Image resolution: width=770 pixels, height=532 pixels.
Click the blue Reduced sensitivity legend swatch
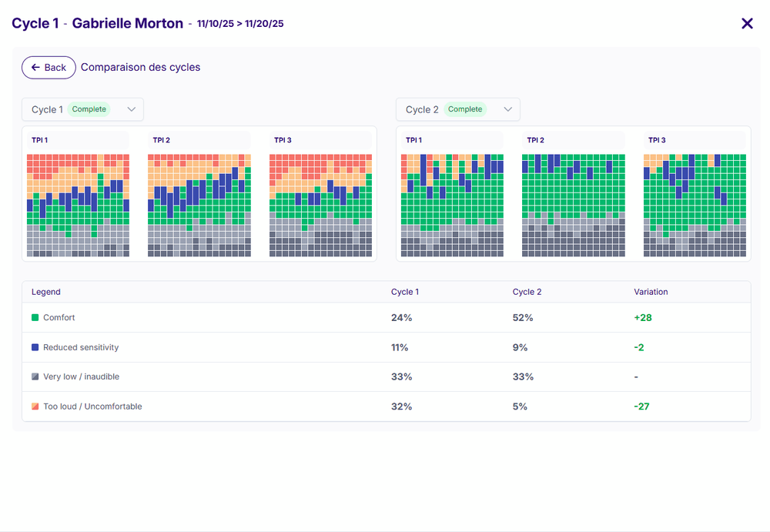35,347
